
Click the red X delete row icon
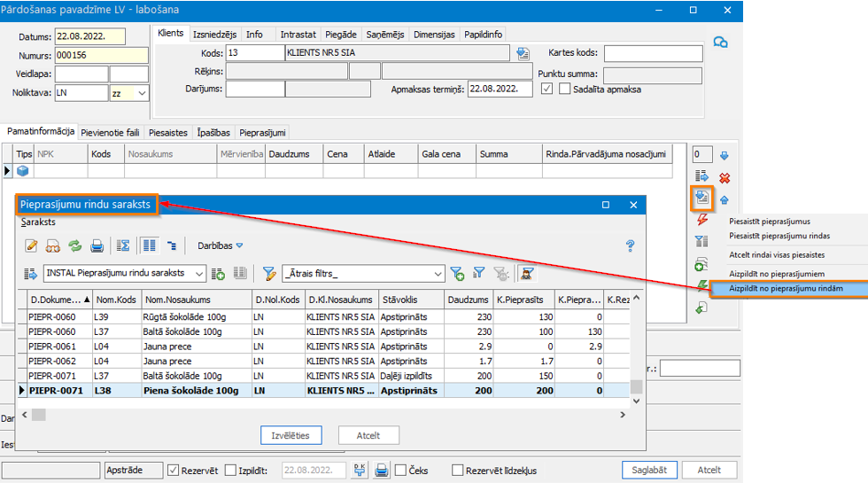pyautogui.click(x=725, y=178)
